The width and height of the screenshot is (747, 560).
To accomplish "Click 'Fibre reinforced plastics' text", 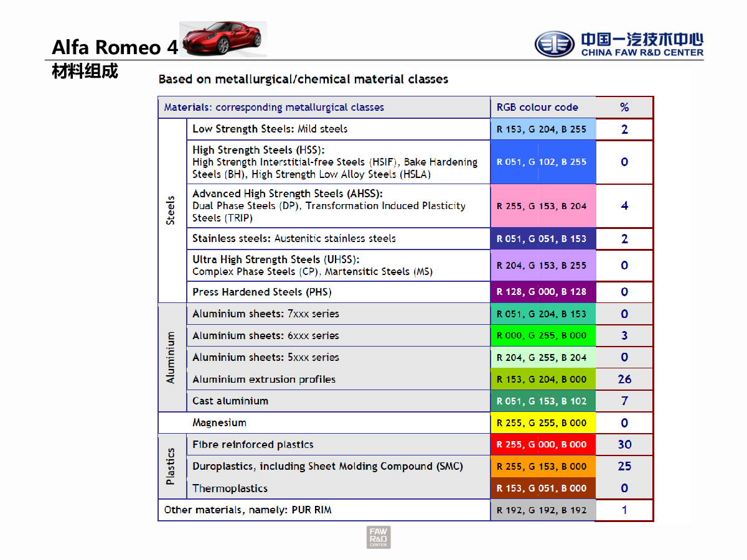I will [x=253, y=444].
